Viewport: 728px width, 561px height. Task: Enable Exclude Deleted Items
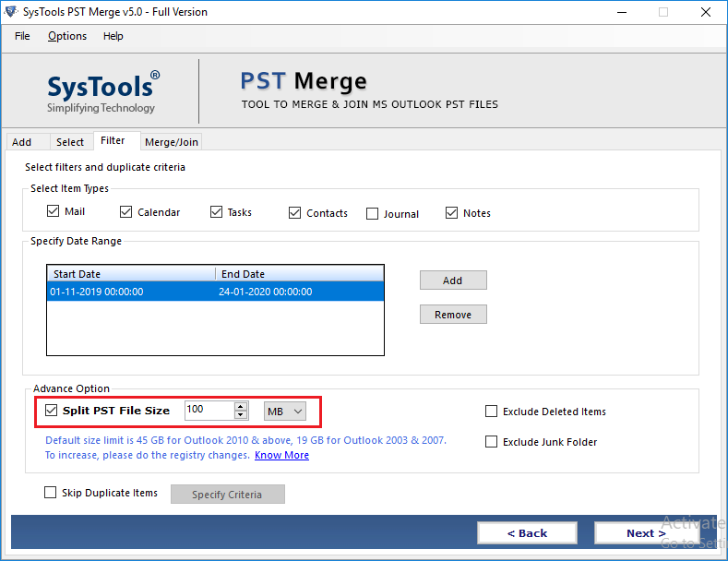(x=491, y=412)
